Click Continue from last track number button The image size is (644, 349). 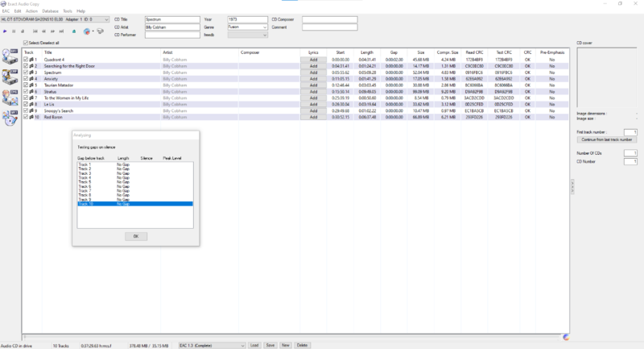pos(608,139)
